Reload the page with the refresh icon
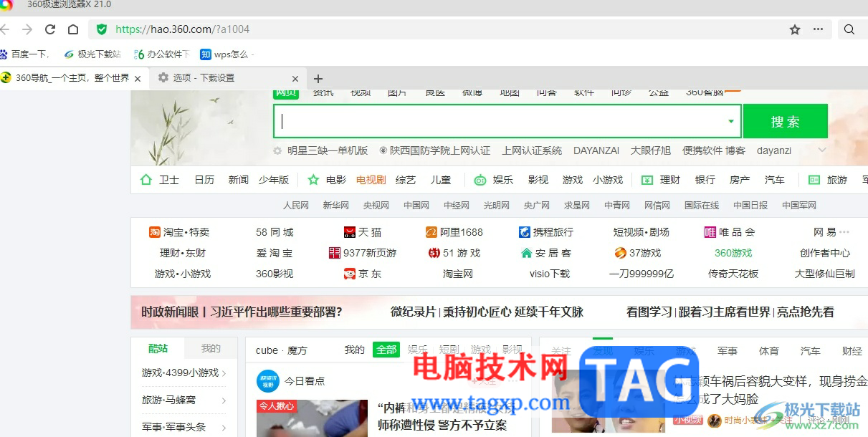Image resolution: width=868 pixels, height=437 pixels. [50, 29]
